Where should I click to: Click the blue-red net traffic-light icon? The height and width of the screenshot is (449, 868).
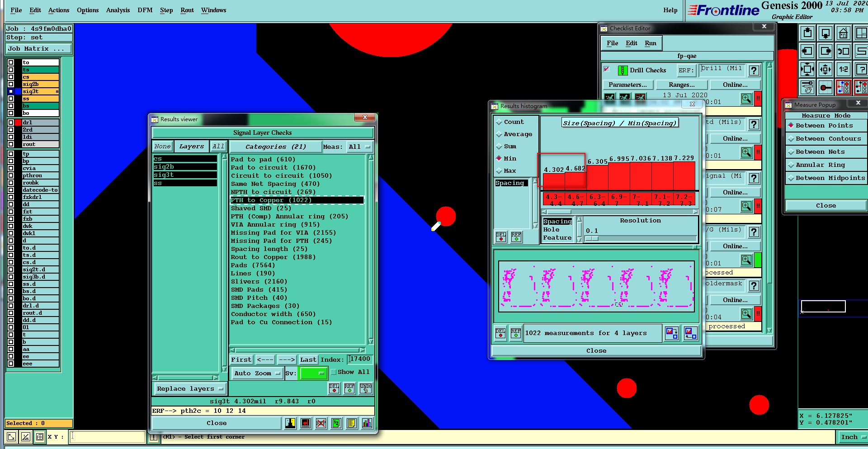click(x=844, y=87)
